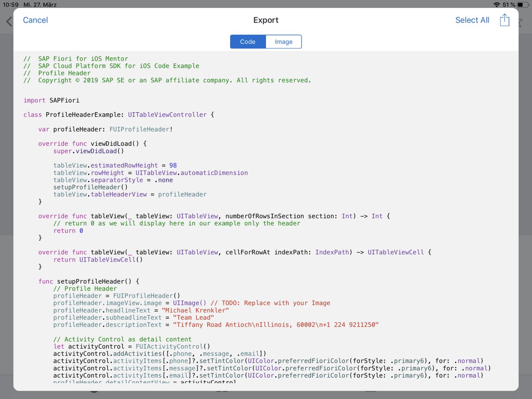Tap the 10:59 clock in status bar
This screenshot has height=399, width=532.
pos(11,4)
